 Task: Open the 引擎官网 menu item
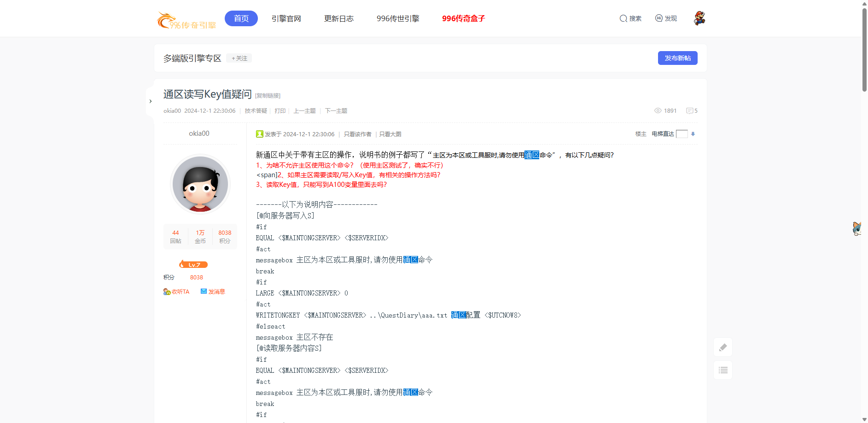pyautogui.click(x=286, y=18)
